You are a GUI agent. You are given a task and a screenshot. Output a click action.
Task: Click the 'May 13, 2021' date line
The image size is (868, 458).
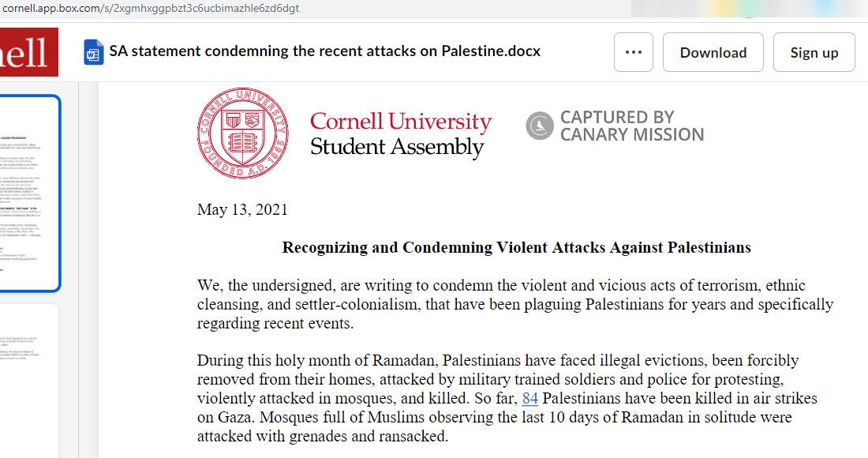[x=242, y=209]
